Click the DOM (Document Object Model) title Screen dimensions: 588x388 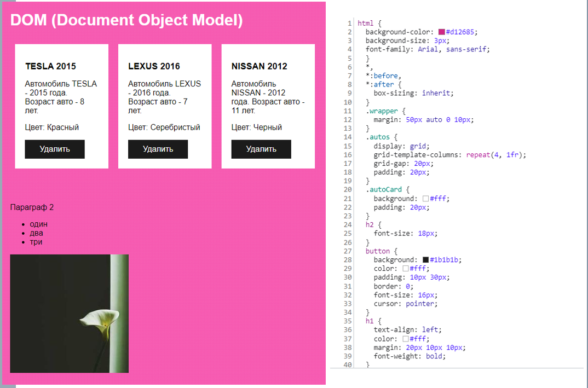pos(126,20)
